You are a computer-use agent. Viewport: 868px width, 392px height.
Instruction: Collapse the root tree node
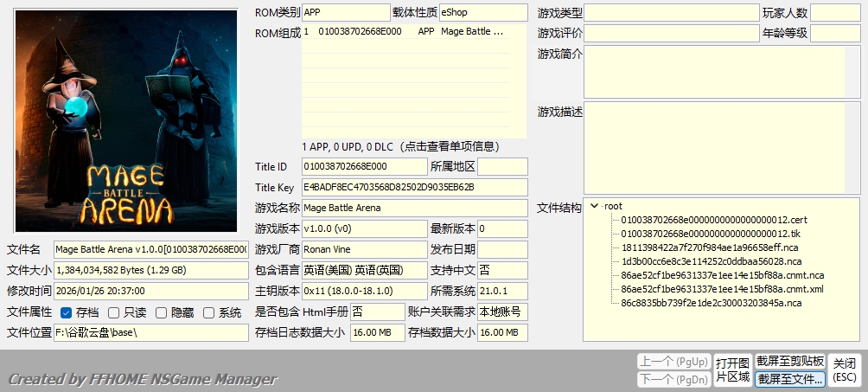coord(594,206)
